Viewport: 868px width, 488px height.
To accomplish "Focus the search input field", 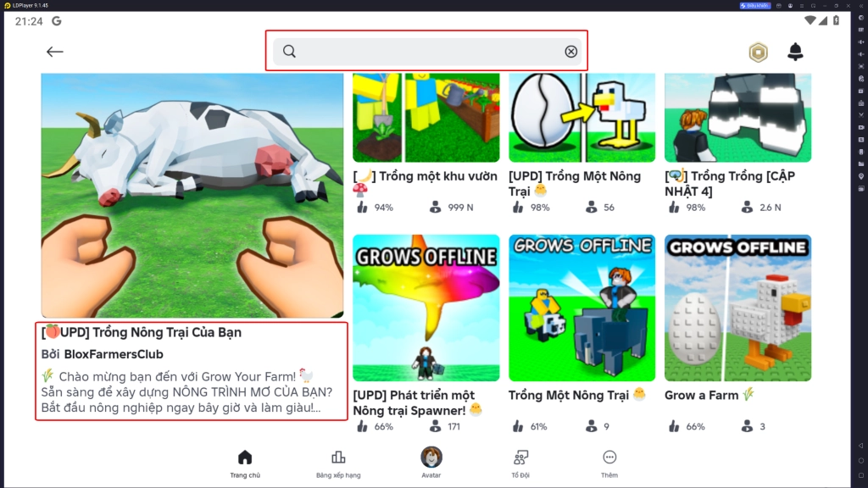I will click(427, 52).
